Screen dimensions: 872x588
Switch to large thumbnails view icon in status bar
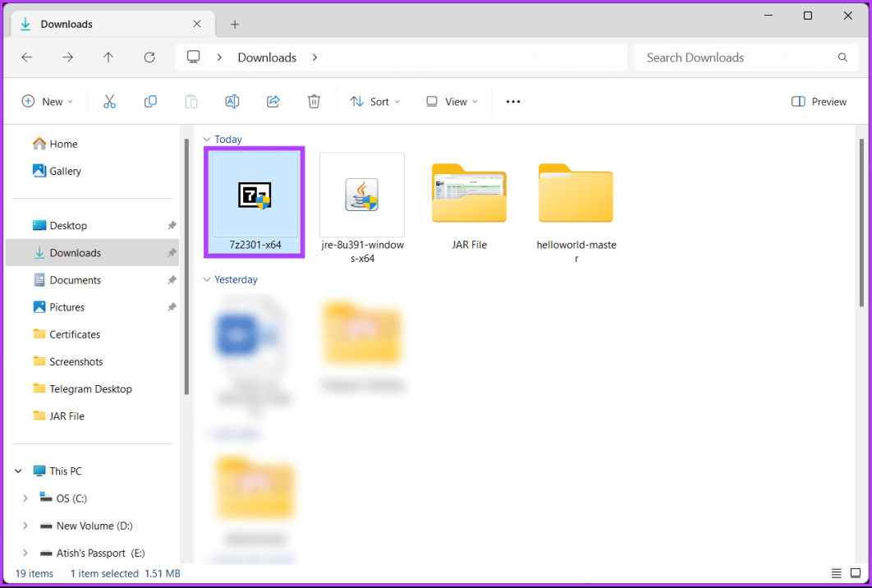(x=856, y=573)
